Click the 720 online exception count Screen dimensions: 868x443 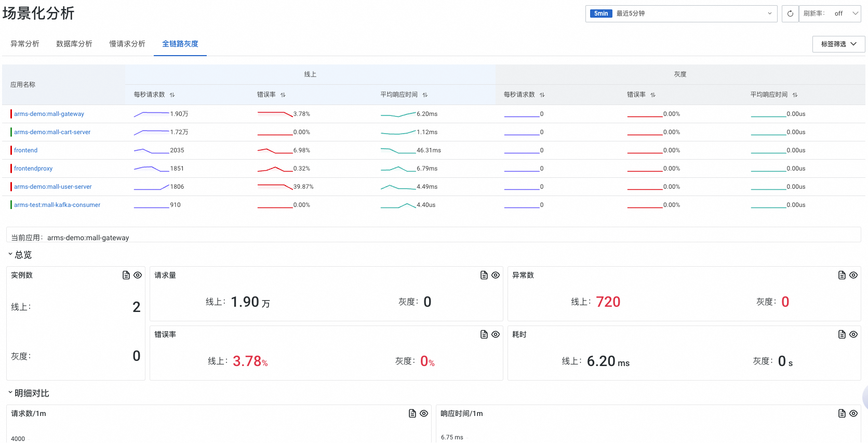click(608, 302)
